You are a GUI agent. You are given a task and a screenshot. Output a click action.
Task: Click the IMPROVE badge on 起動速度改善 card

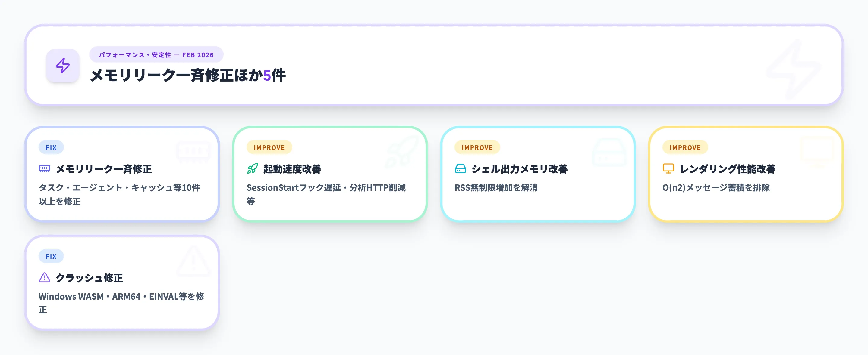[269, 147]
